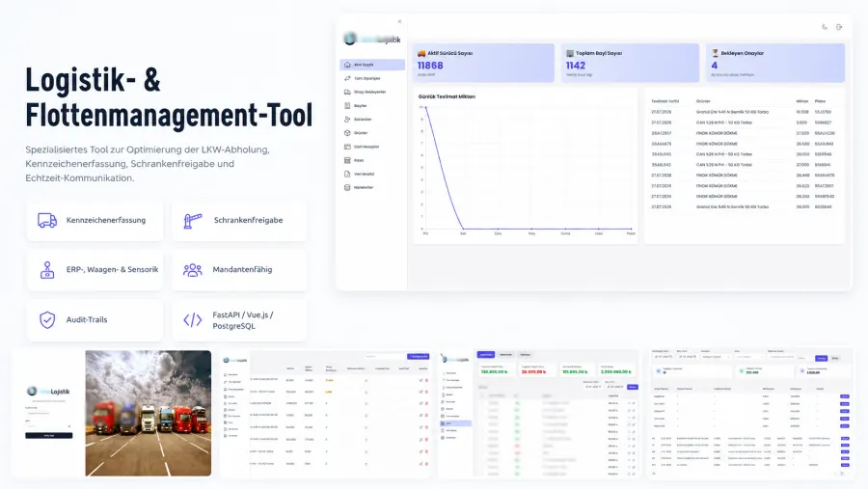Viewport: 868px width, 489px height.
Task: Open the report filter screenshot thumbnail
Action: tap(750, 413)
